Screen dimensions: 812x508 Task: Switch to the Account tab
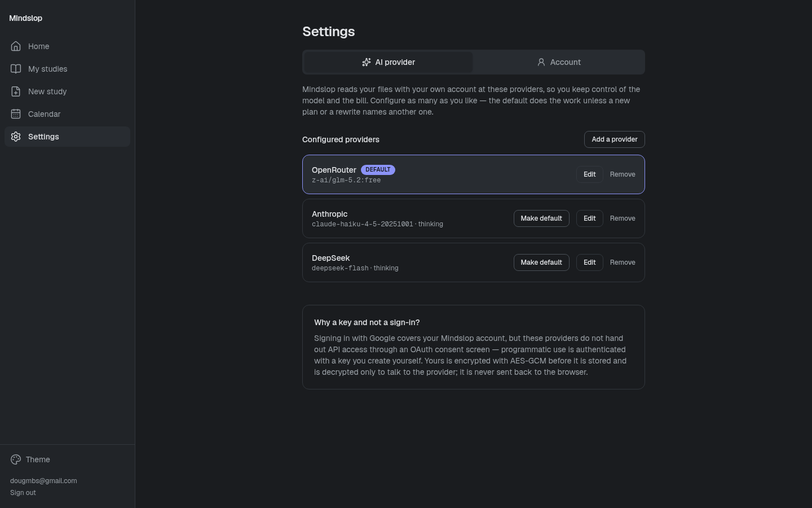pyautogui.click(x=559, y=62)
